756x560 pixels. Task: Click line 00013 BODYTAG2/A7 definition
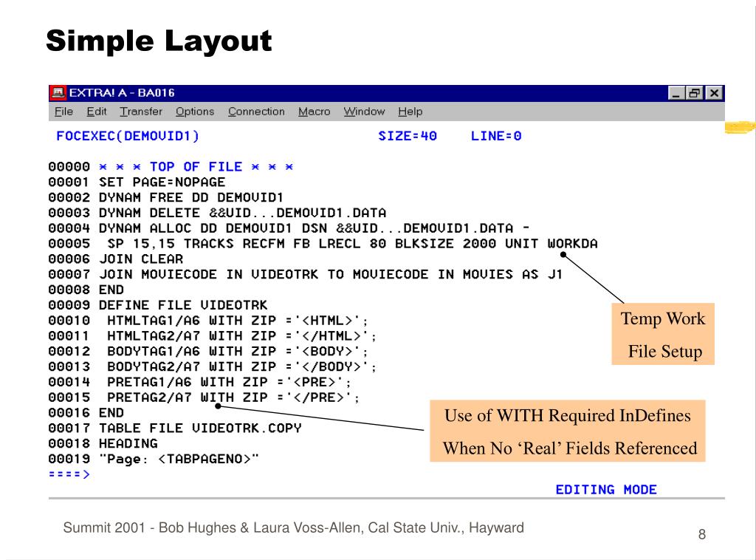212,367
